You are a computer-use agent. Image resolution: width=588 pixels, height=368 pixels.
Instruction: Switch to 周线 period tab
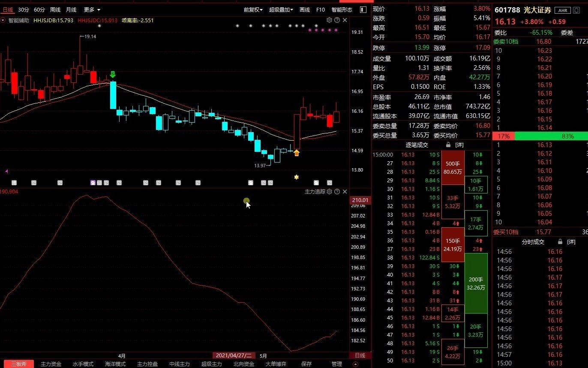[55, 9]
